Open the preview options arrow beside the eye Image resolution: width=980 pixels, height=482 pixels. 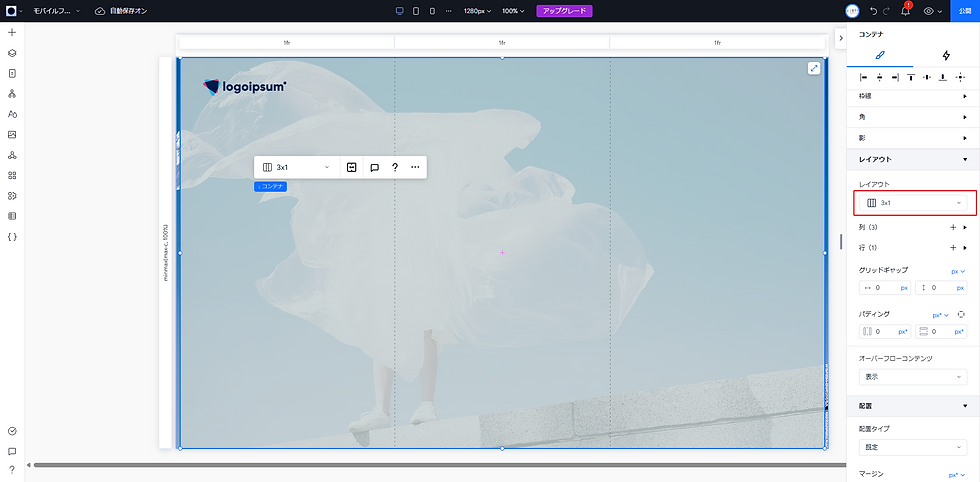939,11
